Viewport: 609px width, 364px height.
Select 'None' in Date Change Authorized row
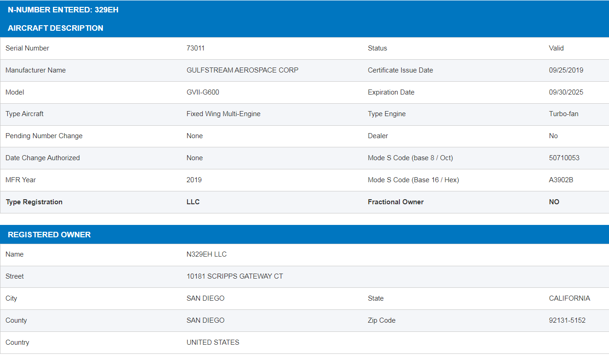194,158
